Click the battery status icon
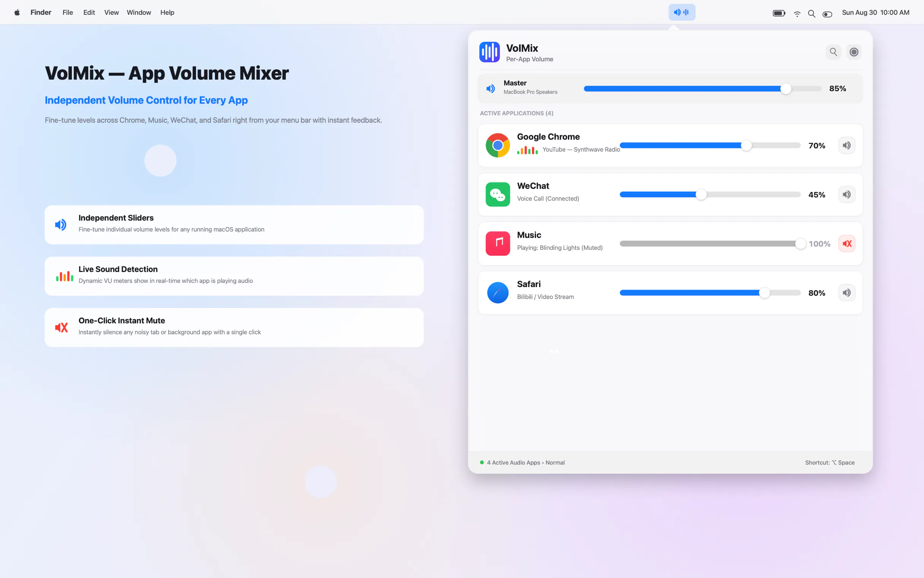This screenshot has width=924, height=578. pyautogui.click(x=779, y=13)
